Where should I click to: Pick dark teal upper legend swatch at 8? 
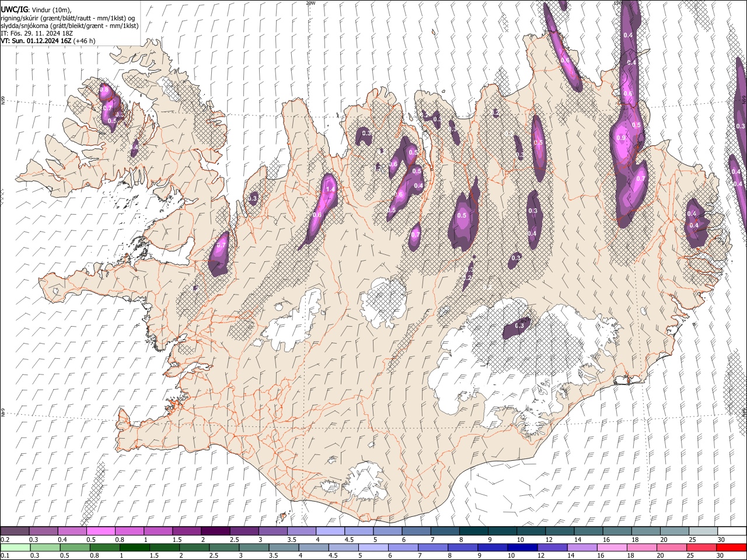(474, 531)
